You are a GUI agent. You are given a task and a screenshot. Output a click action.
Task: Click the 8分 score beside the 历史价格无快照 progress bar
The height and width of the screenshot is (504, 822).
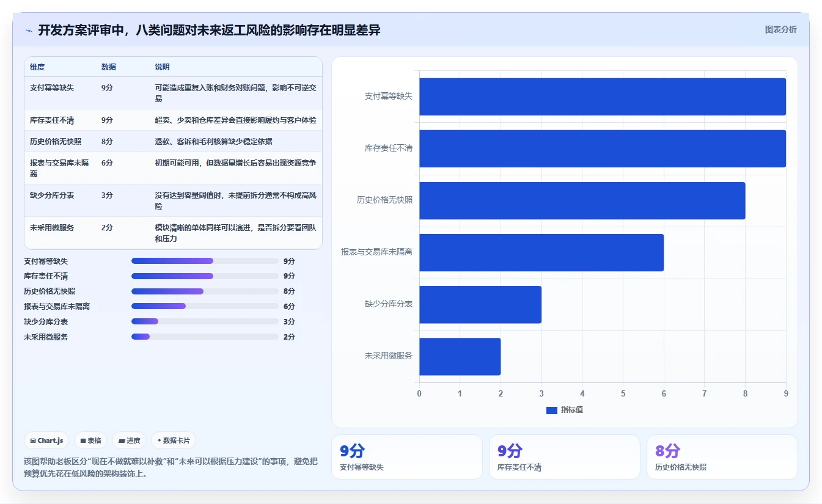[x=289, y=291]
